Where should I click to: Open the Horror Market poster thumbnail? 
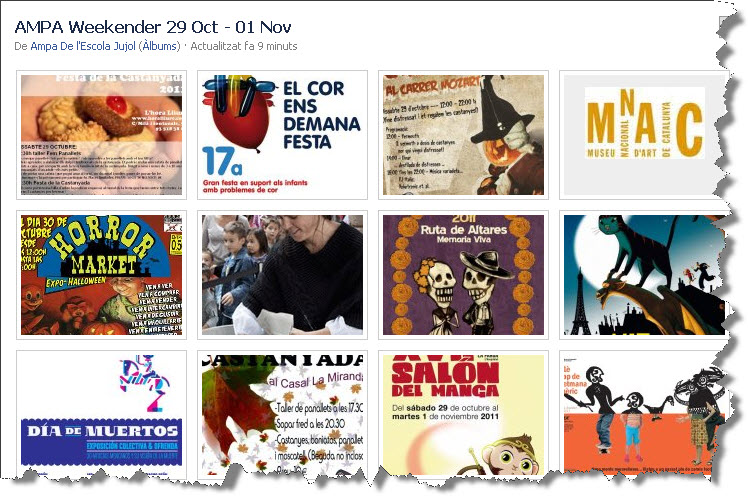point(101,275)
